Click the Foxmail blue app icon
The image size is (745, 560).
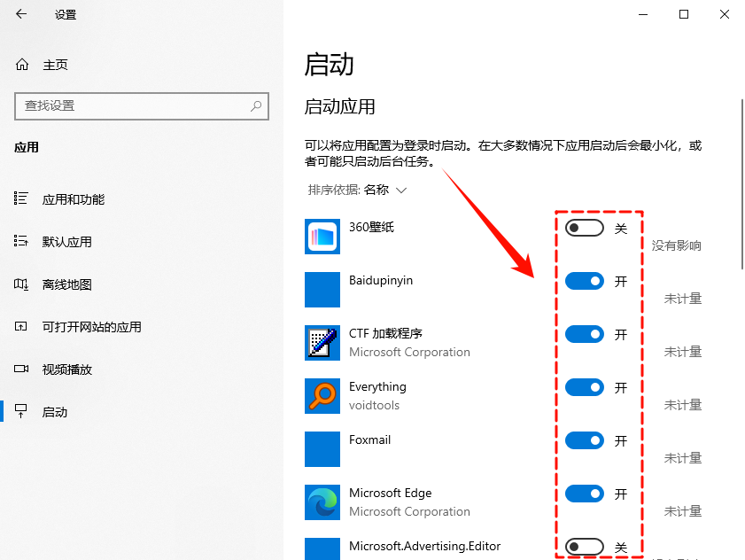click(x=322, y=449)
